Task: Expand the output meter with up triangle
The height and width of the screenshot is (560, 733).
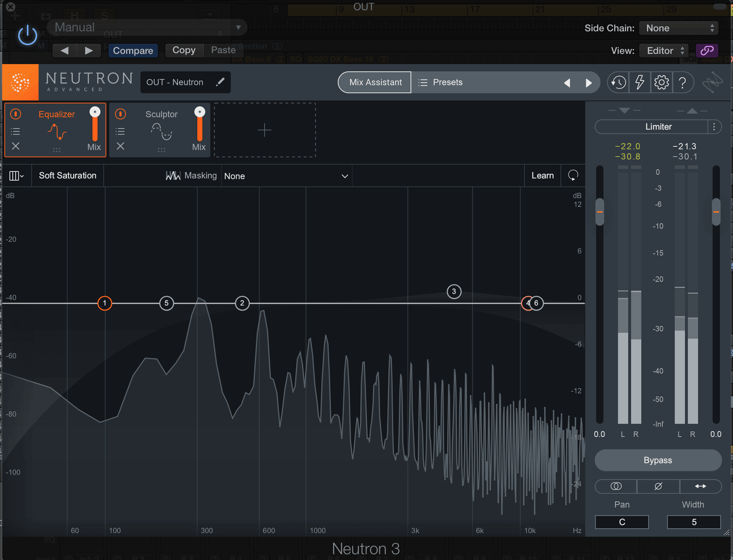Action: pos(692,111)
